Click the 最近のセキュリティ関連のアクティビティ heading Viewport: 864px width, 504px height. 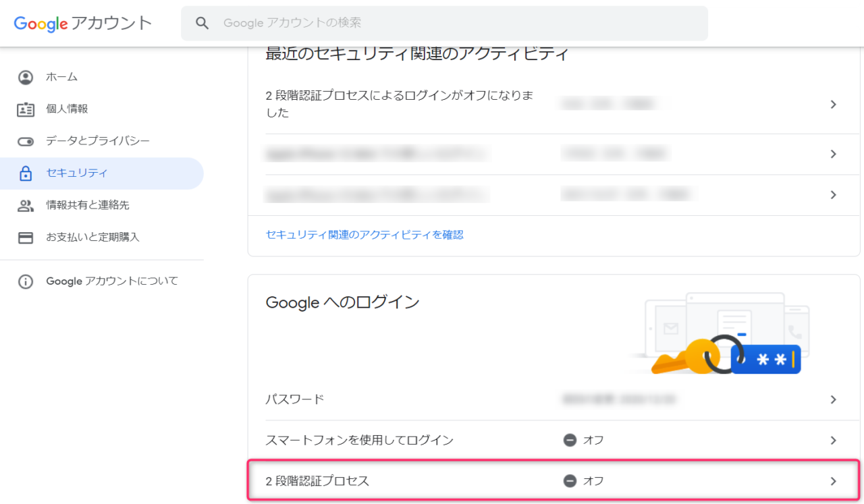tap(417, 54)
